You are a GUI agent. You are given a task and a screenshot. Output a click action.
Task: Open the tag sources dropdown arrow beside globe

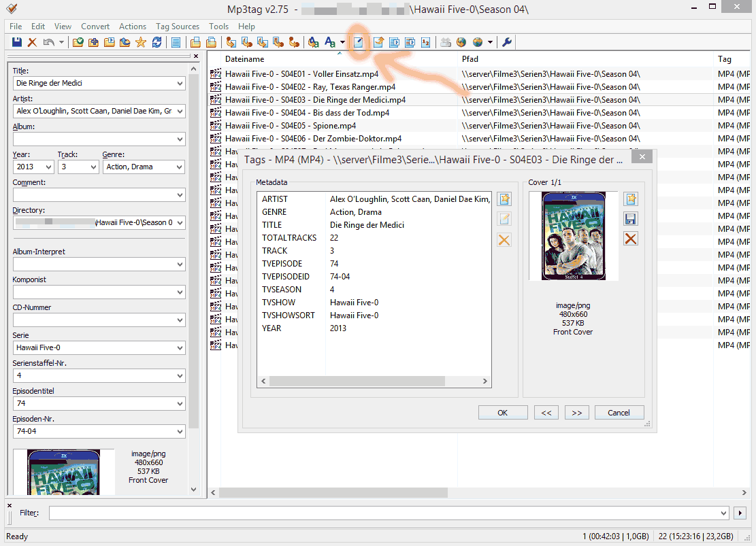[x=491, y=42]
